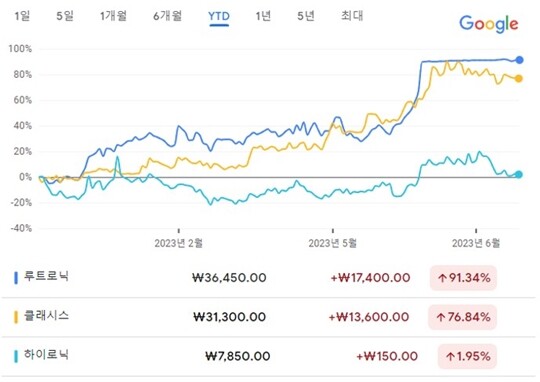Show the 5년 time range
Screen dimensions: 540x382
(306, 16)
